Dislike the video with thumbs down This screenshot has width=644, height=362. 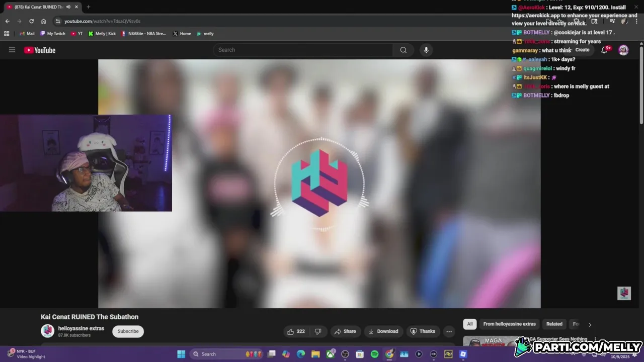[318, 331]
